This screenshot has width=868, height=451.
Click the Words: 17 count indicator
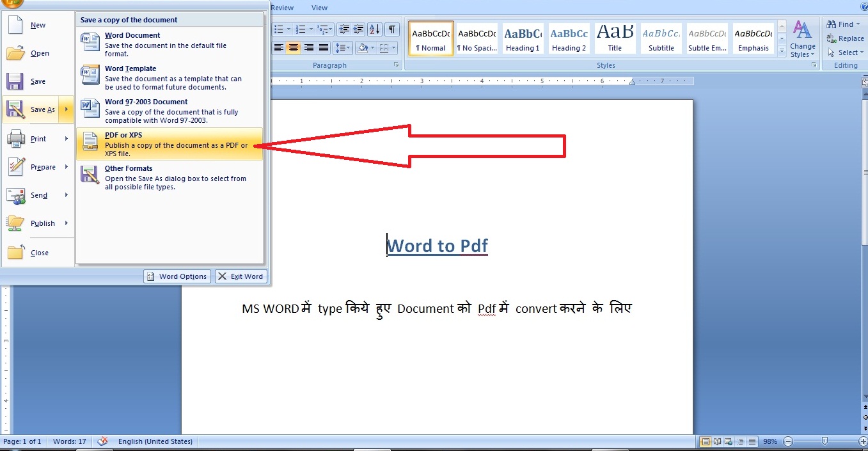click(70, 441)
